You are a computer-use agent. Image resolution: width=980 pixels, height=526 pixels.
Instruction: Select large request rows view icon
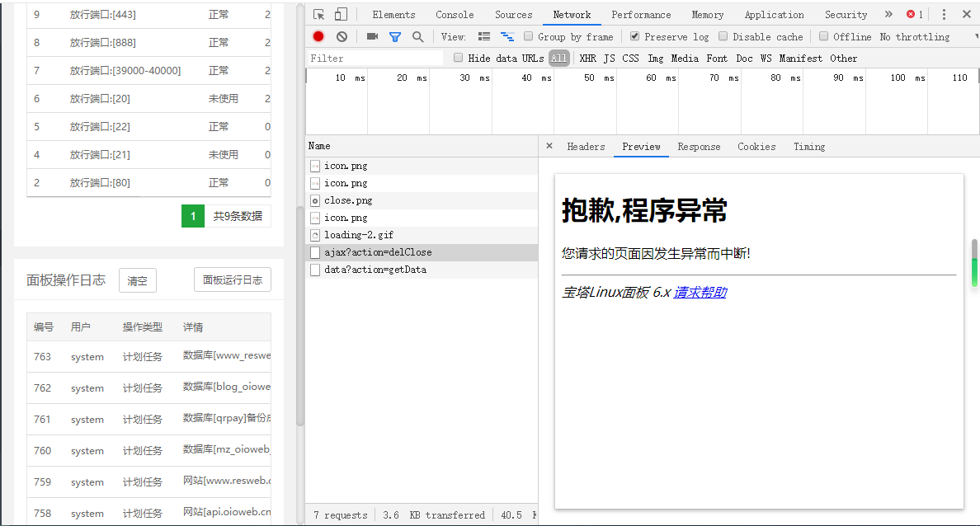[x=484, y=37]
